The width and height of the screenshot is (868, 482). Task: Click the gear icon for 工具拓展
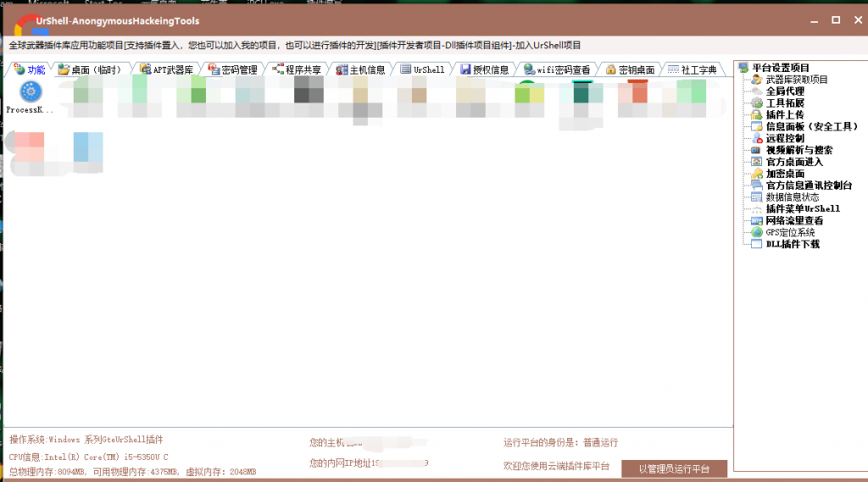pos(756,103)
